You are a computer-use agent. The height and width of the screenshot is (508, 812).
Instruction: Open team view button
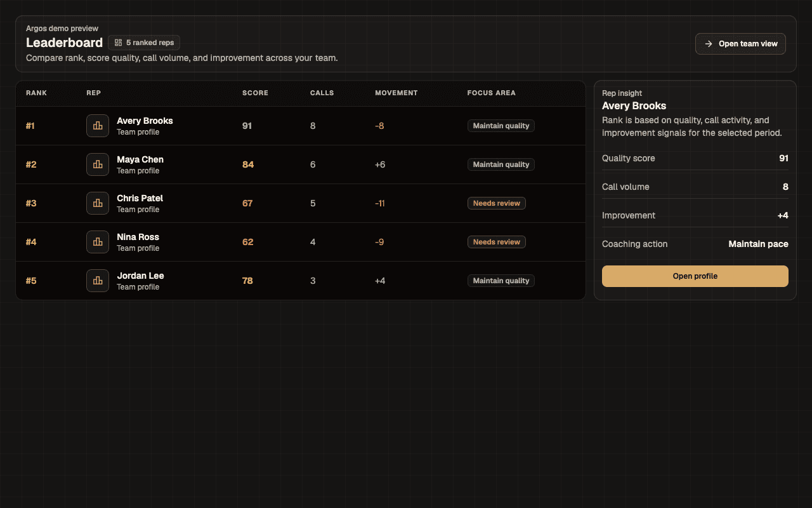[740, 44]
